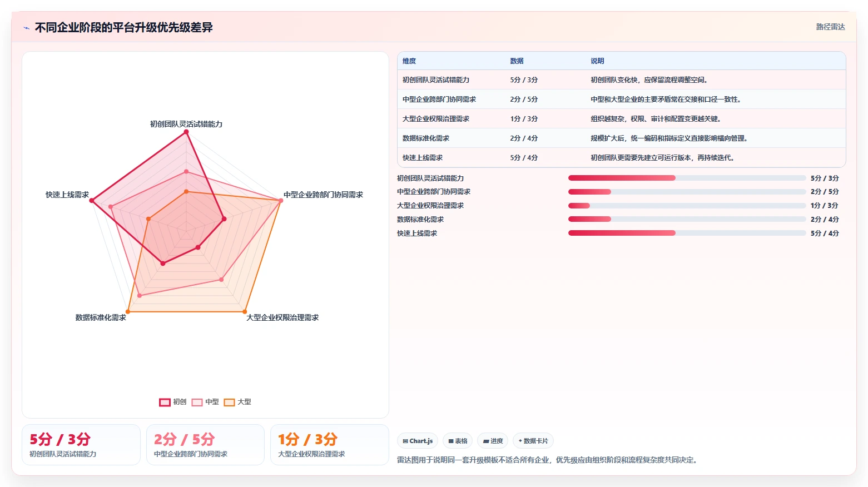
Task: Click the 大型企业权限治理需求 progress bar
Action: (x=687, y=206)
